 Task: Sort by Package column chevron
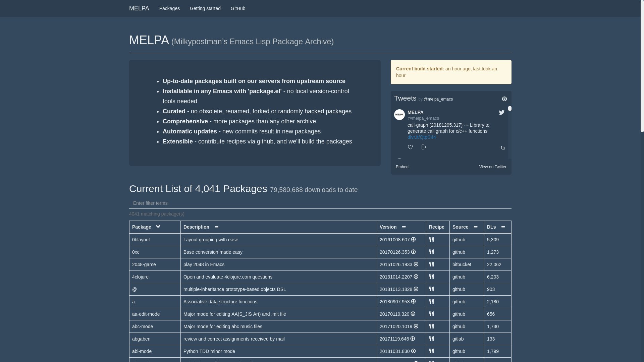click(158, 227)
